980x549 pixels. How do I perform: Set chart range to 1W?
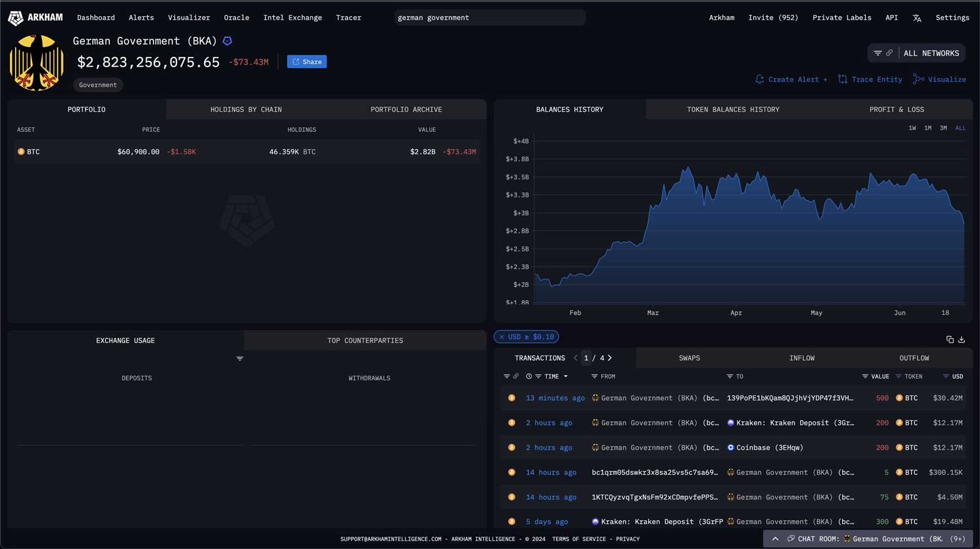coord(912,128)
